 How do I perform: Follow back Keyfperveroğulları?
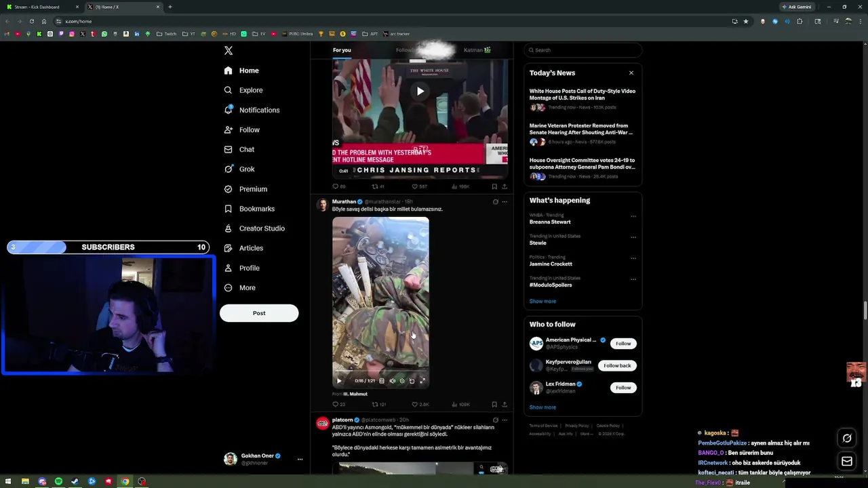[x=617, y=365]
